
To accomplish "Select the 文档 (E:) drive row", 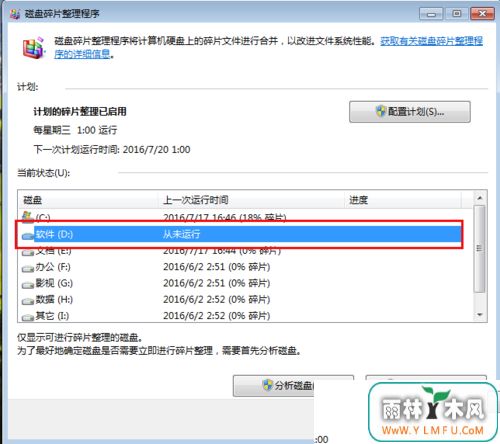I will pos(240,251).
